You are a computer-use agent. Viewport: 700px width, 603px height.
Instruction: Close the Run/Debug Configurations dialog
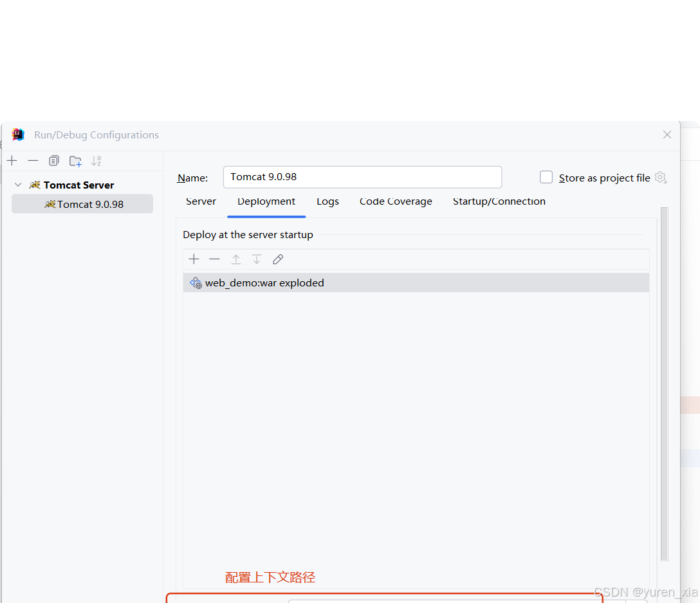pyautogui.click(x=667, y=135)
